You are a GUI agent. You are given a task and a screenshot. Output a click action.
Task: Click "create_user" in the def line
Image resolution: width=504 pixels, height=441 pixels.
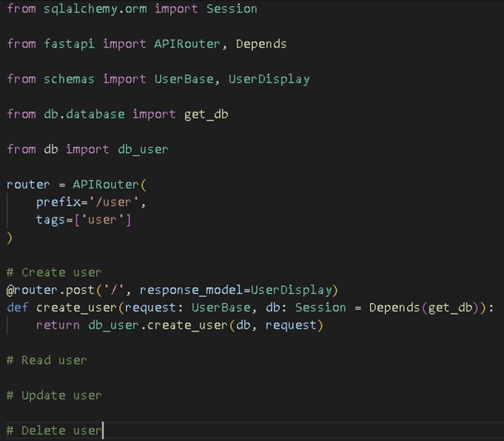77,307
